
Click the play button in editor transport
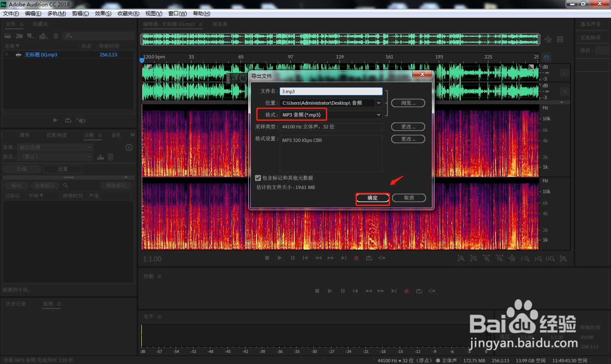(x=280, y=258)
